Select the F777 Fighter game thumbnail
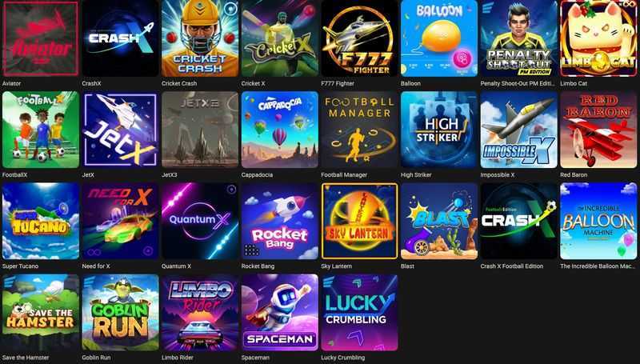 [x=359, y=38]
